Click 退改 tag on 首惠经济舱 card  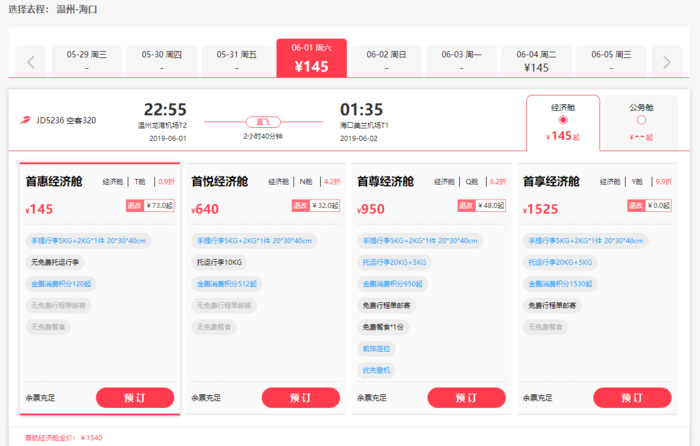(x=134, y=206)
